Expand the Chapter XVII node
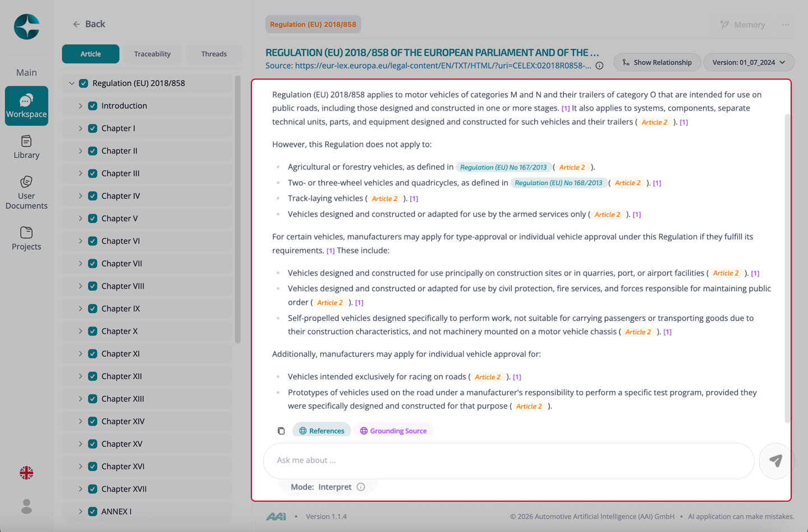Image resolution: width=808 pixels, height=532 pixels. pyautogui.click(x=80, y=489)
